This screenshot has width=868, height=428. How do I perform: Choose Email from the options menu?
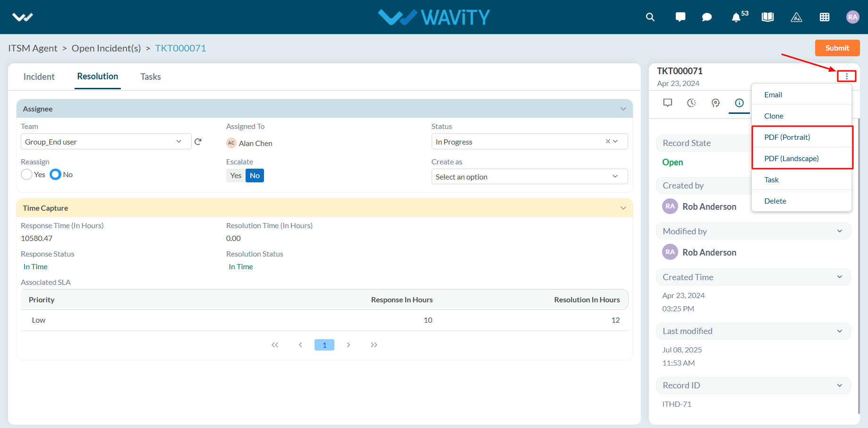[801, 94]
